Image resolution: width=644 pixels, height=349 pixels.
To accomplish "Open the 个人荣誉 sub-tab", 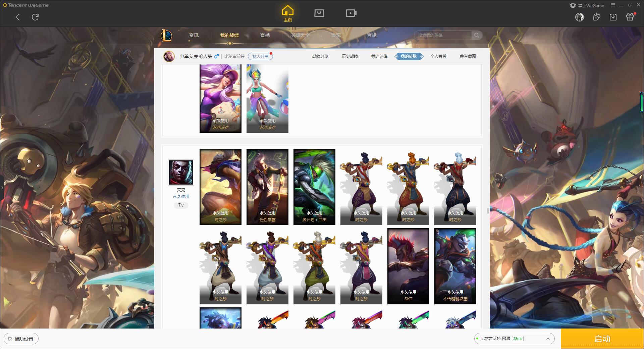I will 438,56.
